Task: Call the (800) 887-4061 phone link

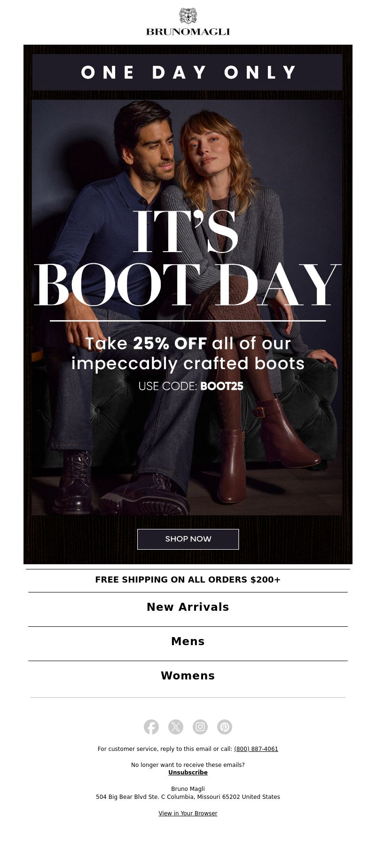Action: tap(256, 749)
